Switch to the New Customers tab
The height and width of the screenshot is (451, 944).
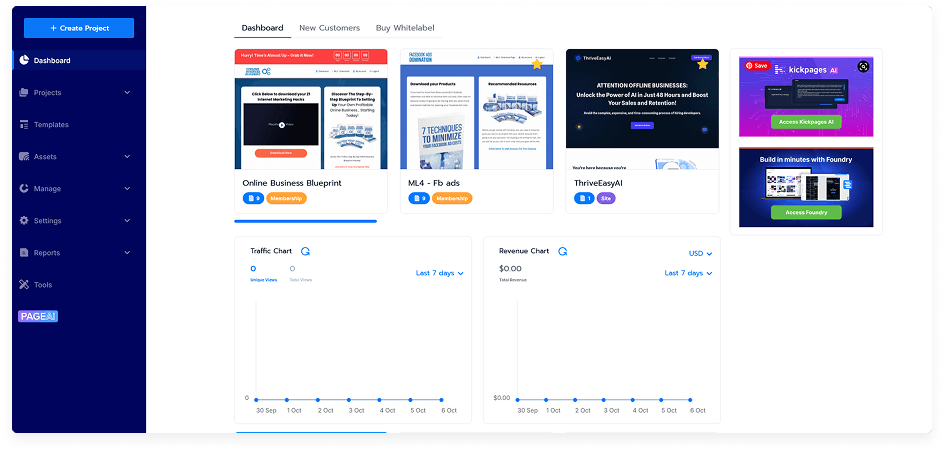pyautogui.click(x=329, y=28)
